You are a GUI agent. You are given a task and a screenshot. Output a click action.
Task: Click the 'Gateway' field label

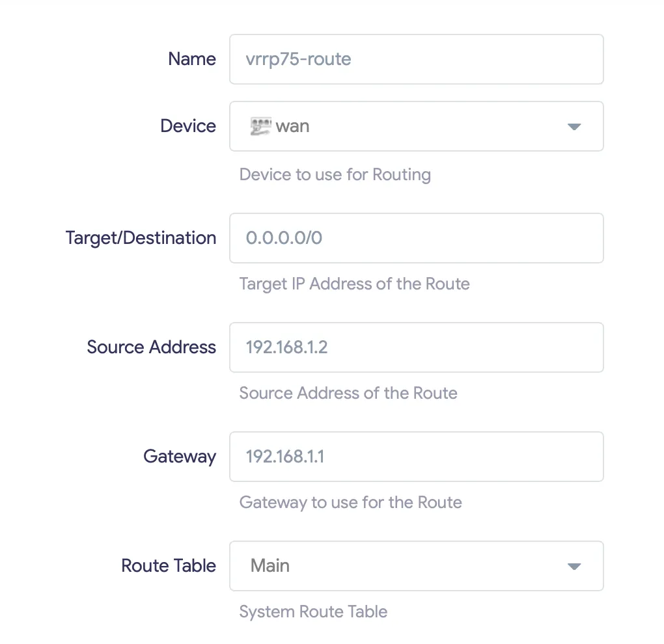180,457
